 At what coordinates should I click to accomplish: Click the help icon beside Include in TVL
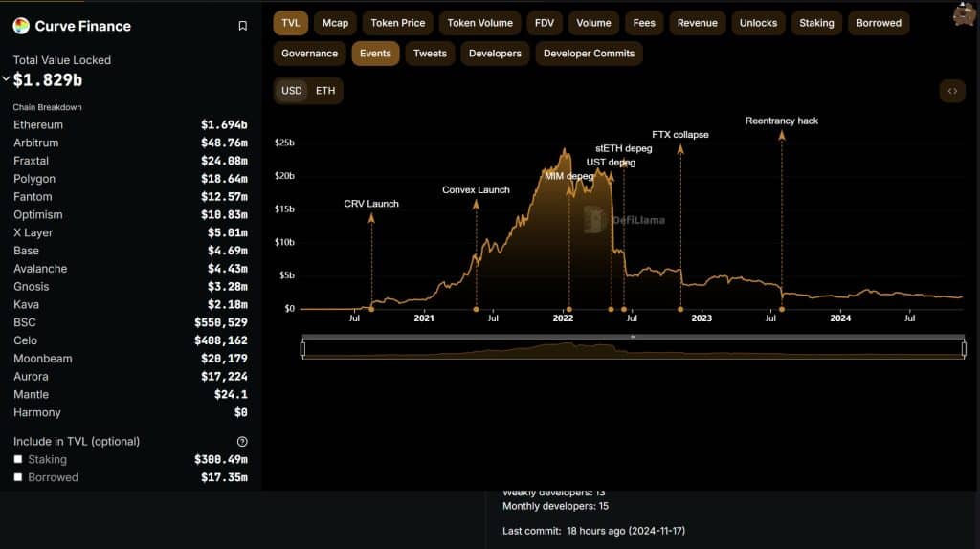[242, 442]
